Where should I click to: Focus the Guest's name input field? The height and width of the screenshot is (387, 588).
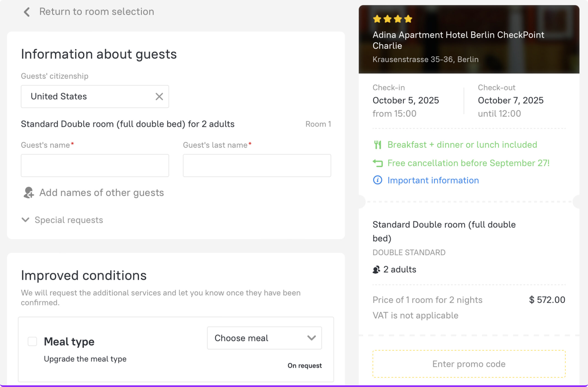pyautogui.click(x=95, y=165)
